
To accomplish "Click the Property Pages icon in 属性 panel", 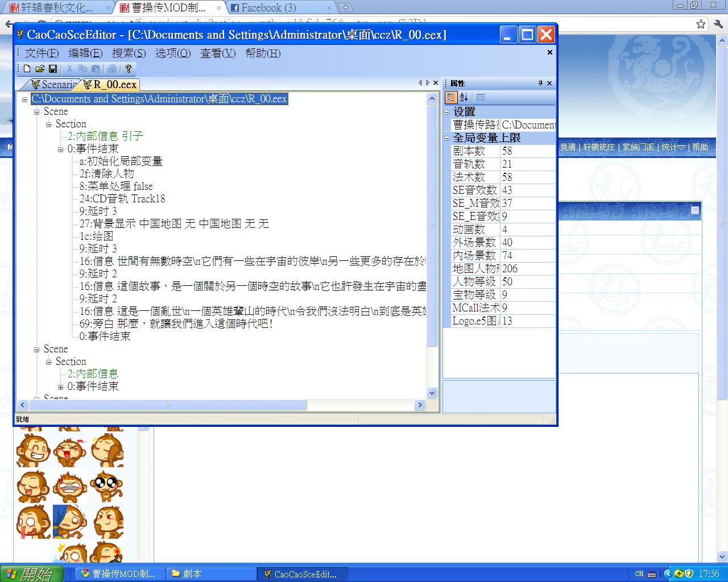I will 481,97.
